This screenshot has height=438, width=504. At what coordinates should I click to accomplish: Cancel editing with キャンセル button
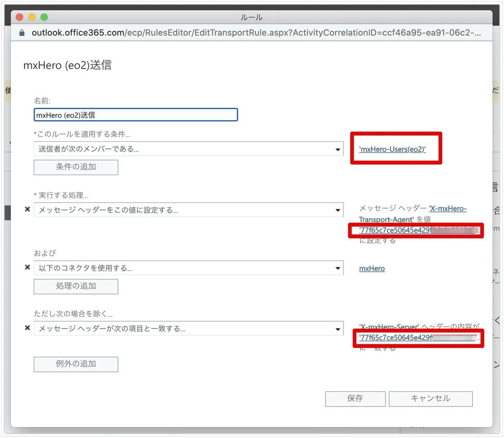tap(430, 399)
